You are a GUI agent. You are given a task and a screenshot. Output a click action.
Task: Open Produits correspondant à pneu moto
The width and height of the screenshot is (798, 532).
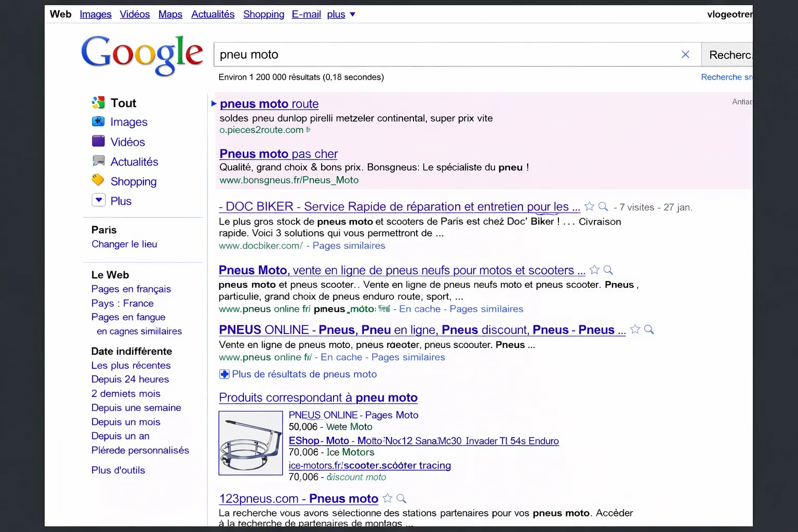pos(318,397)
